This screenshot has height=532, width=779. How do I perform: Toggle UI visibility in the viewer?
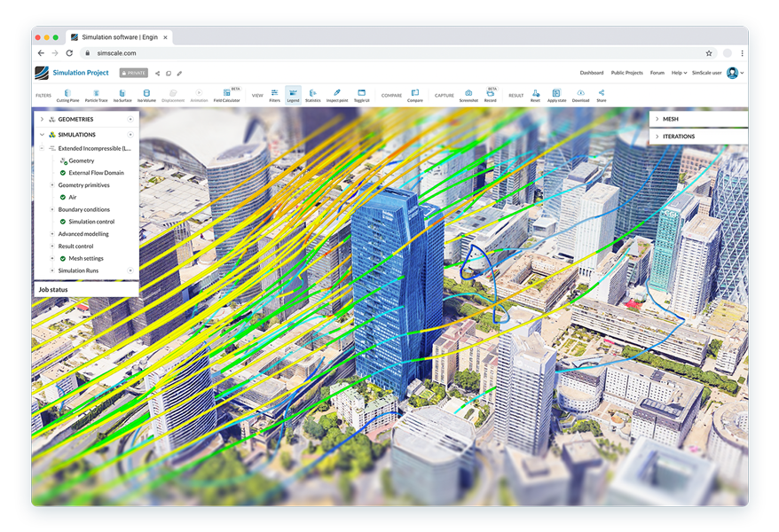coord(361,96)
